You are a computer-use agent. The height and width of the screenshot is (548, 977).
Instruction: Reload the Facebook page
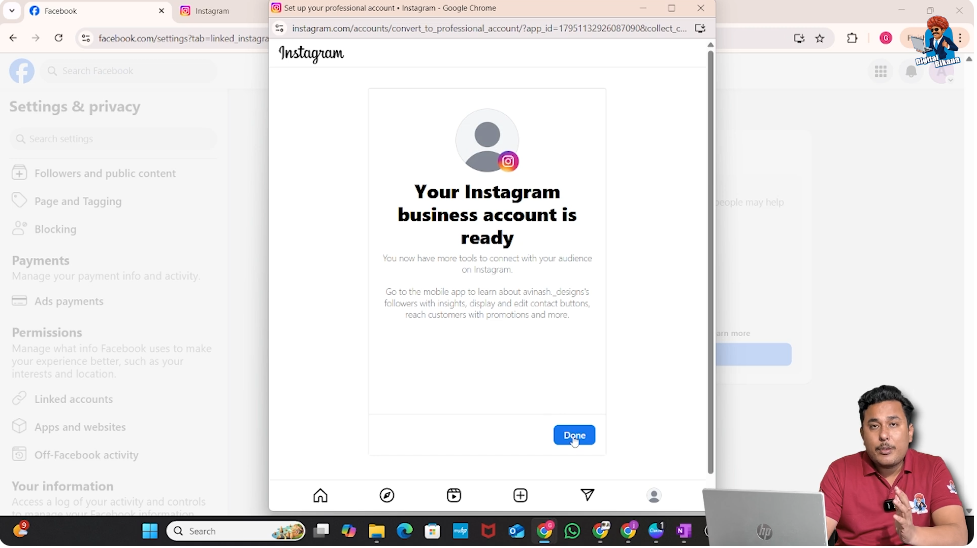[59, 39]
